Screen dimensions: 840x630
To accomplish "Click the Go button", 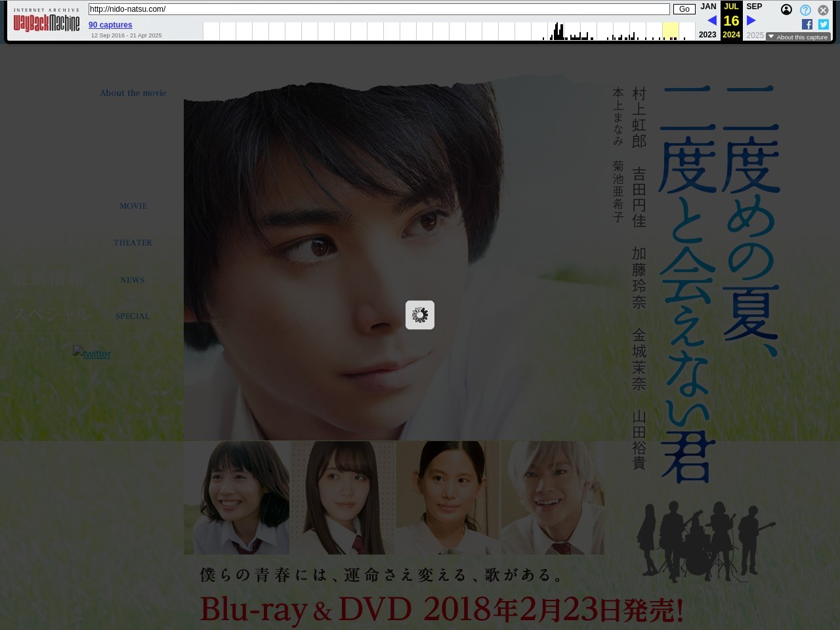I will 684,9.
